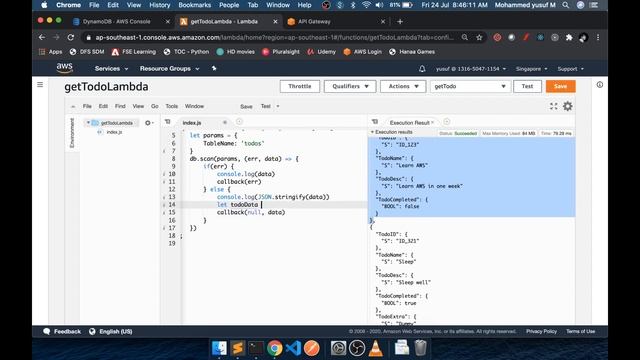
Task: Open the editor Go menu
Action: (x=154, y=106)
